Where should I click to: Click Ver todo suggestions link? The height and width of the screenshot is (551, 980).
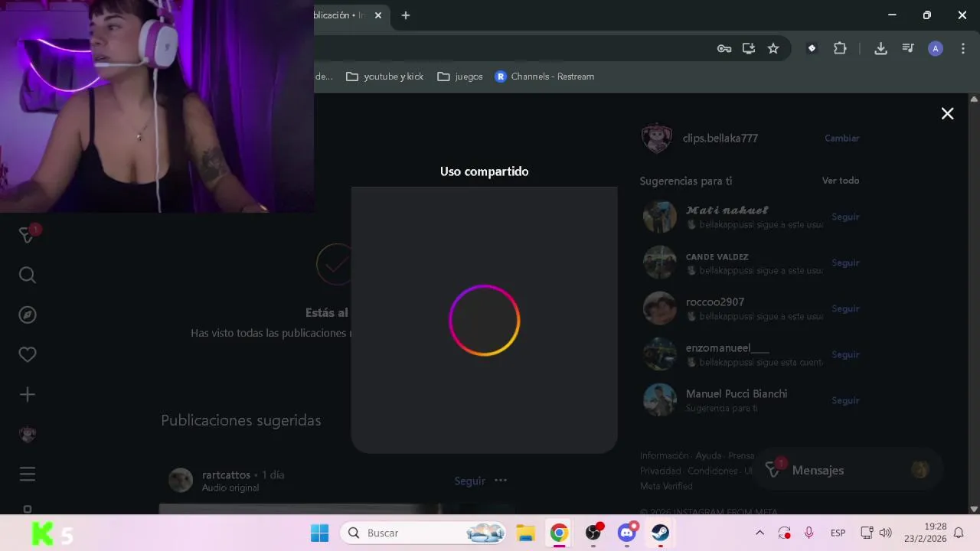[x=841, y=181]
